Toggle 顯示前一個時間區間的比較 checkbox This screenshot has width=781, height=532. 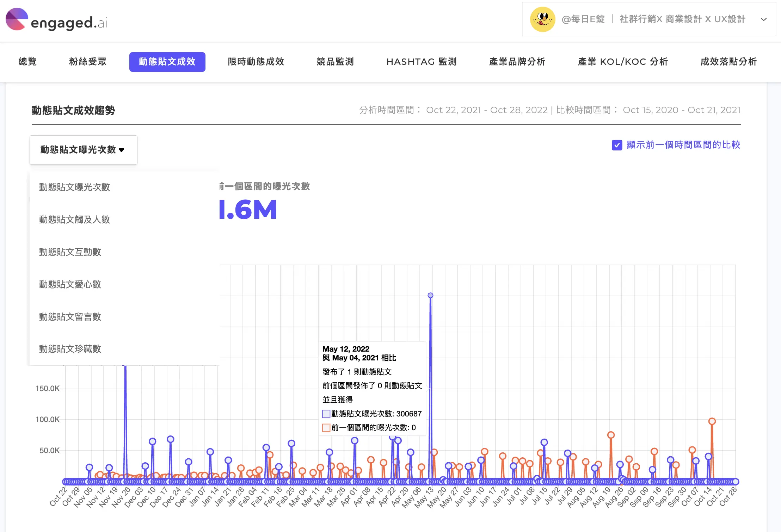click(x=617, y=145)
